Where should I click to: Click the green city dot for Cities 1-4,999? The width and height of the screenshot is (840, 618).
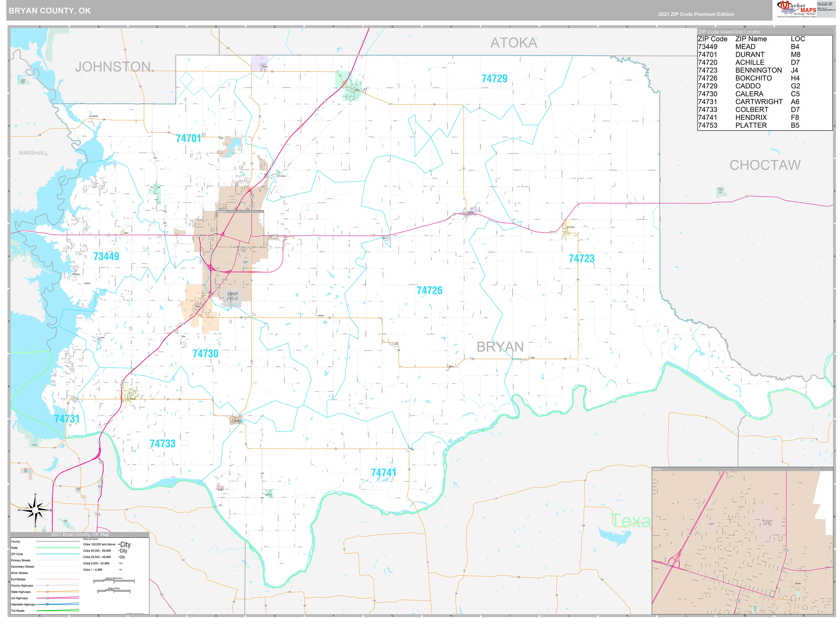(119, 570)
